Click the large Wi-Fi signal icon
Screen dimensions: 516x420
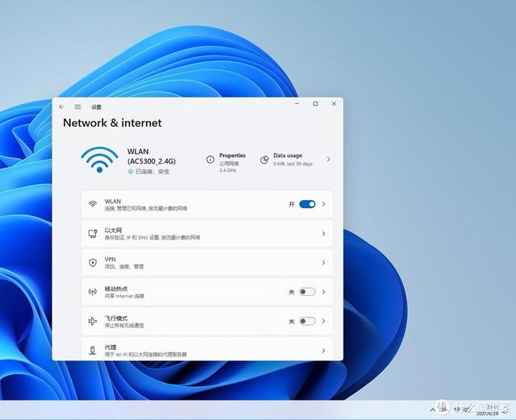pos(99,160)
